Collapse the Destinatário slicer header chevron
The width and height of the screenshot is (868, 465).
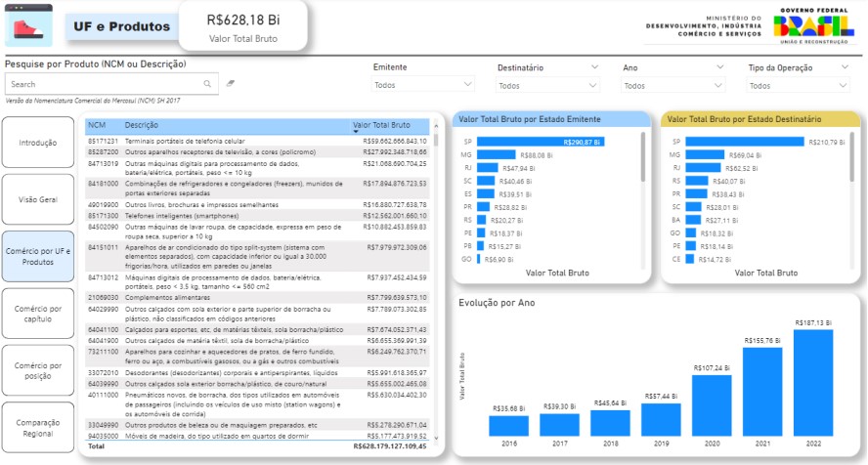594,67
